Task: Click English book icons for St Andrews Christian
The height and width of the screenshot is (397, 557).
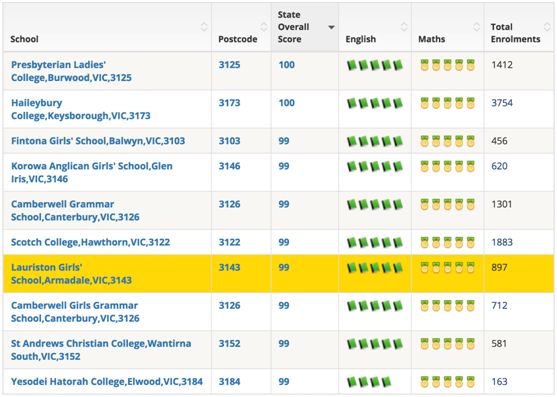Action: [x=375, y=344]
